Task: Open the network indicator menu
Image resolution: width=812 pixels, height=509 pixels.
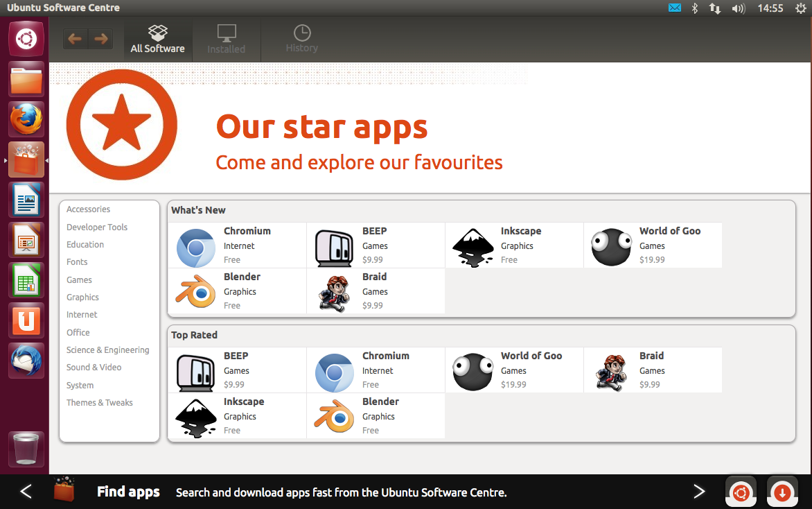Action: pos(715,8)
